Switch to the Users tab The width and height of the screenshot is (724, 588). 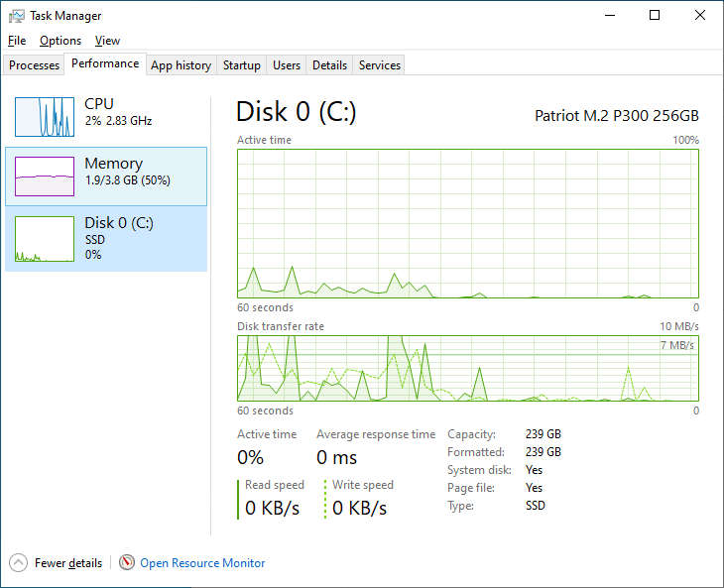tap(287, 65)
